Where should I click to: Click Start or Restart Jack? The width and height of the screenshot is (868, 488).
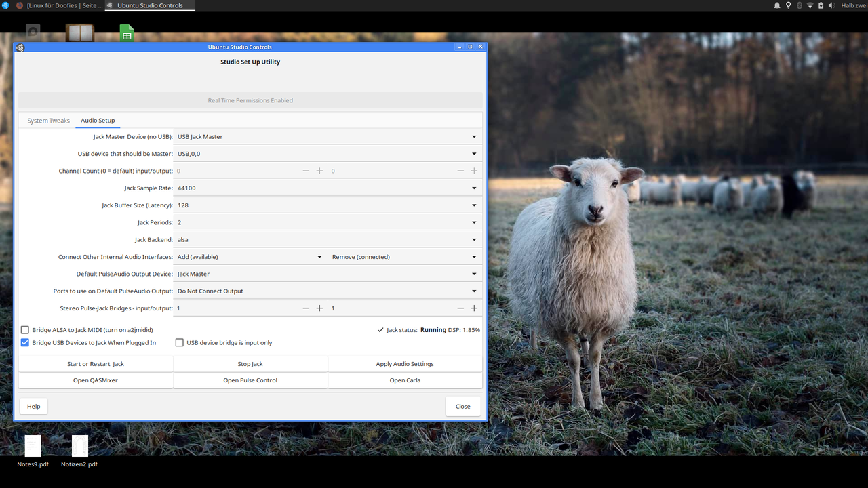[x=96, y=364]
